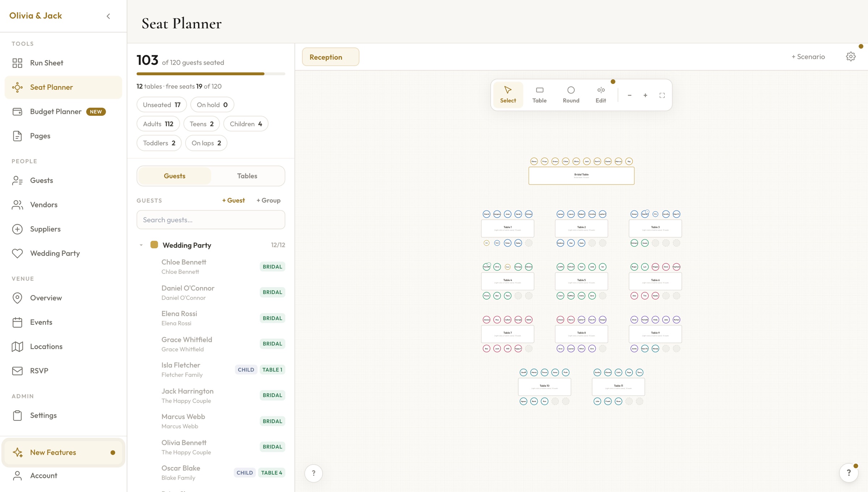Activate the Select tool
The width and height of the screenshot is (868, 492).
coord(508,95)
